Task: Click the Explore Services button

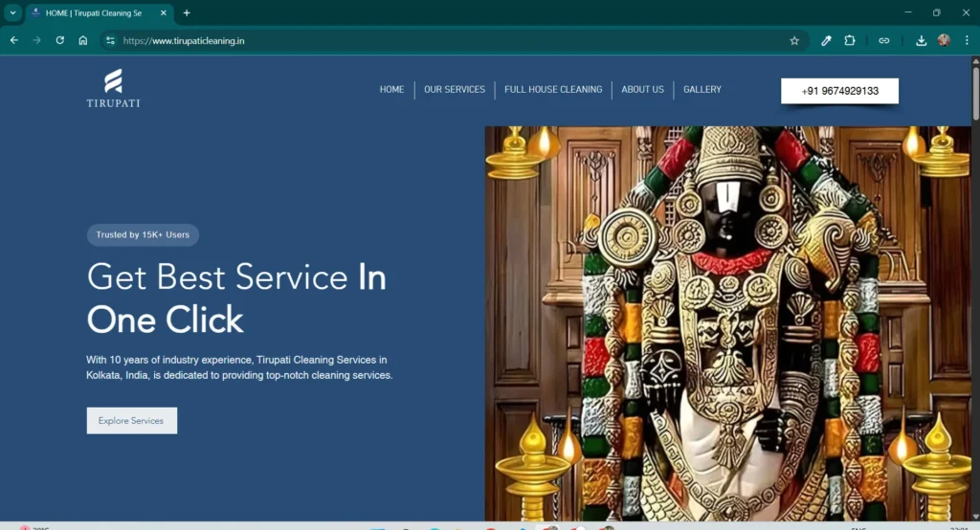Action: pos(131,421)
